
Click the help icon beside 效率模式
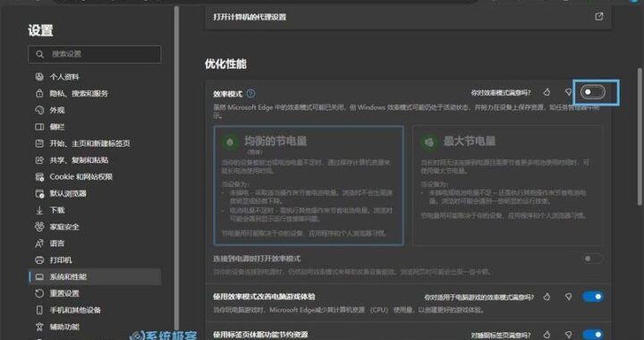[250, 94]
